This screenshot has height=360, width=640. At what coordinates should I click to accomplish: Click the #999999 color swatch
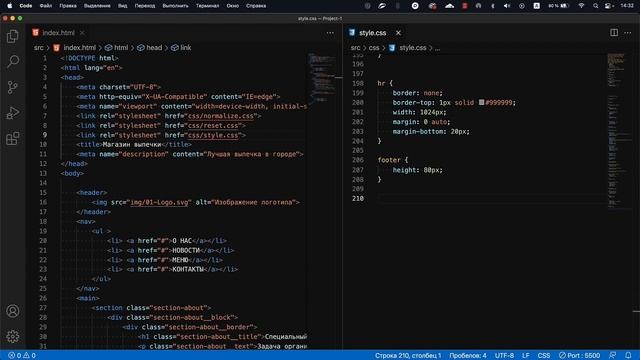[x=481, y=102]
